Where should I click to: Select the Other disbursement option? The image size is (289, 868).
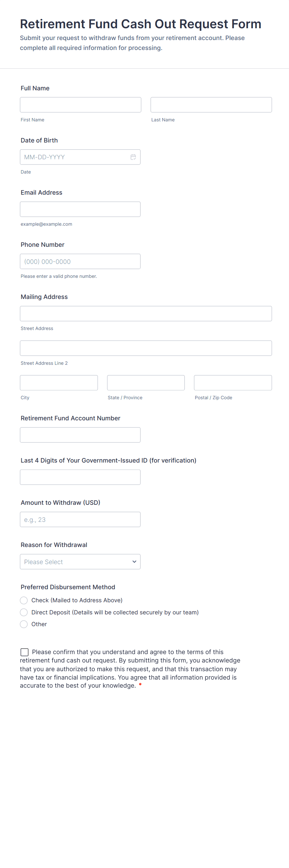pos(24,624)
